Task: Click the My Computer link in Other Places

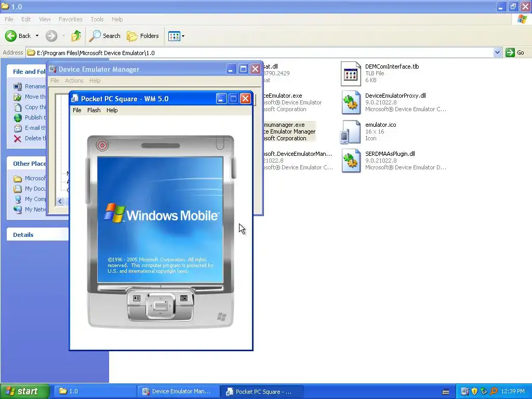Action: point(35,199)
